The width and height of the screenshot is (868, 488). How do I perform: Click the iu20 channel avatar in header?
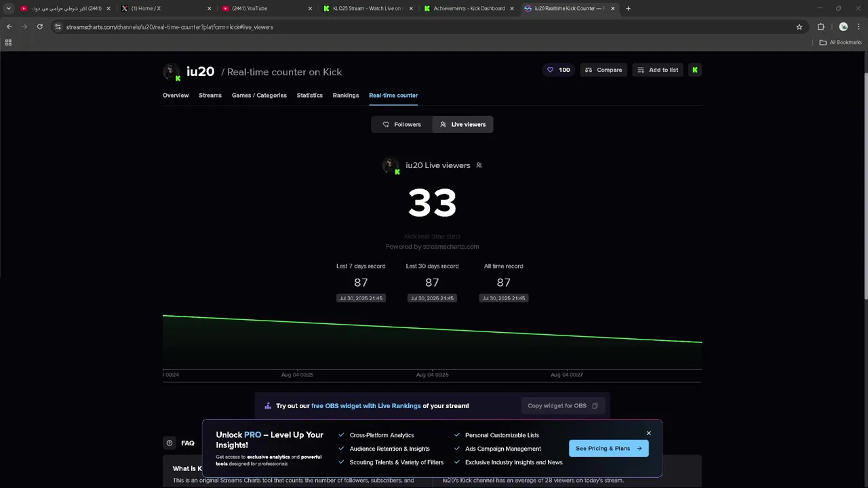(x=171, y=71)
